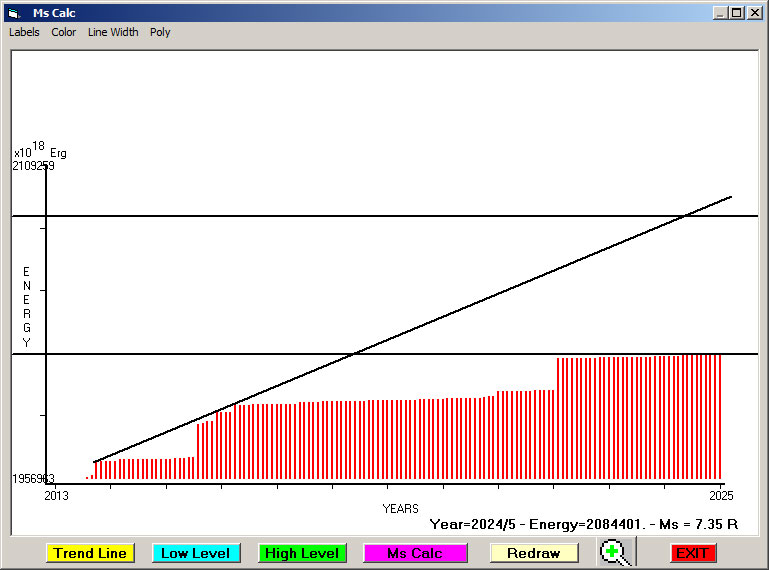769x570 pixels.
Task: Click the Year/Energy/Ms status readout text
Action: [583, 523]
